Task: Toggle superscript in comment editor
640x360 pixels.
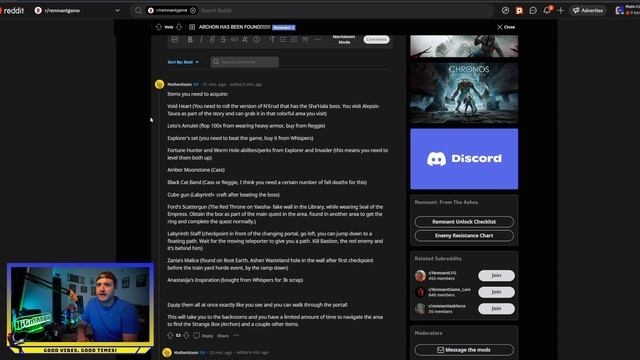Action: (245, 40)
